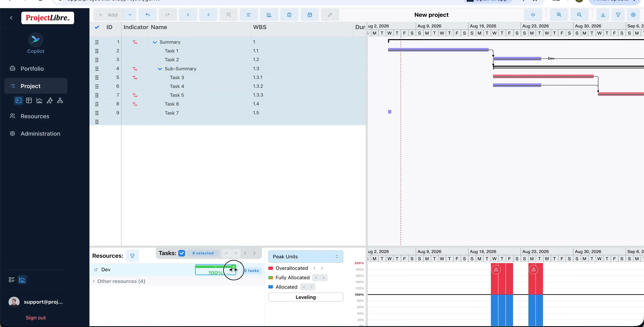
Task: Filter resources with funnel button
Action: point(132,256)
